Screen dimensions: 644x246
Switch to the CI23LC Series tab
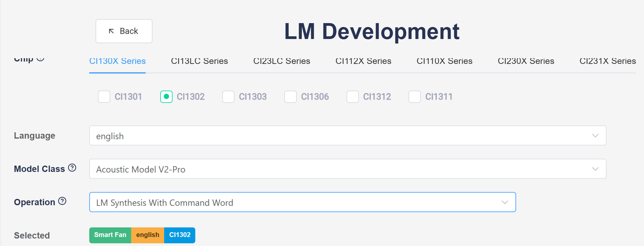pyautogui.click(x=282, y=61)
